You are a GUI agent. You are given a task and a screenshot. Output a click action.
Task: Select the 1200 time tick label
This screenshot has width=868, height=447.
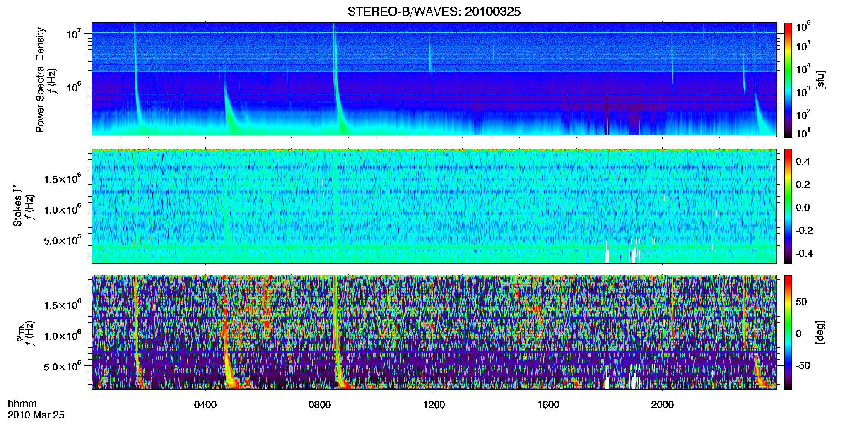click(x=434, y=405)
